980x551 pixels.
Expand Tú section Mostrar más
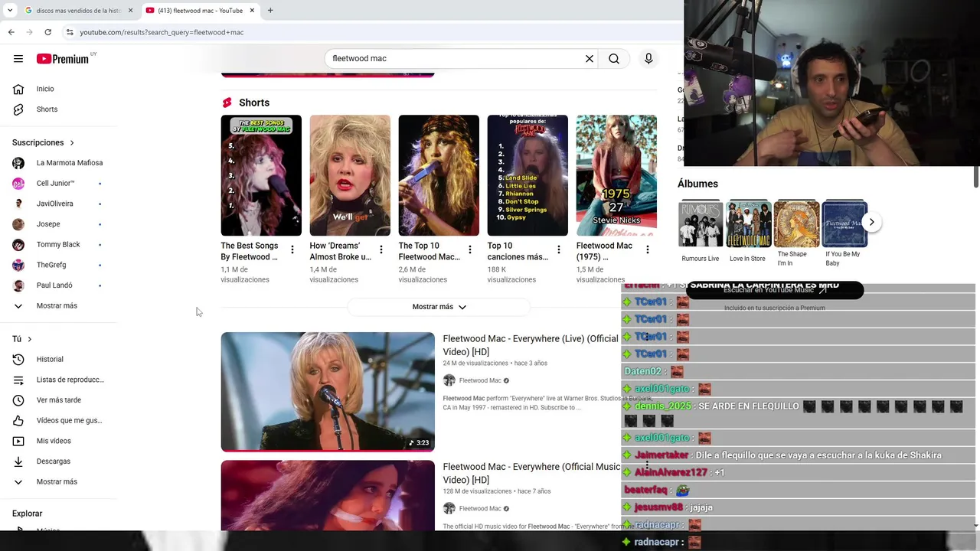(x=58, y=482)
